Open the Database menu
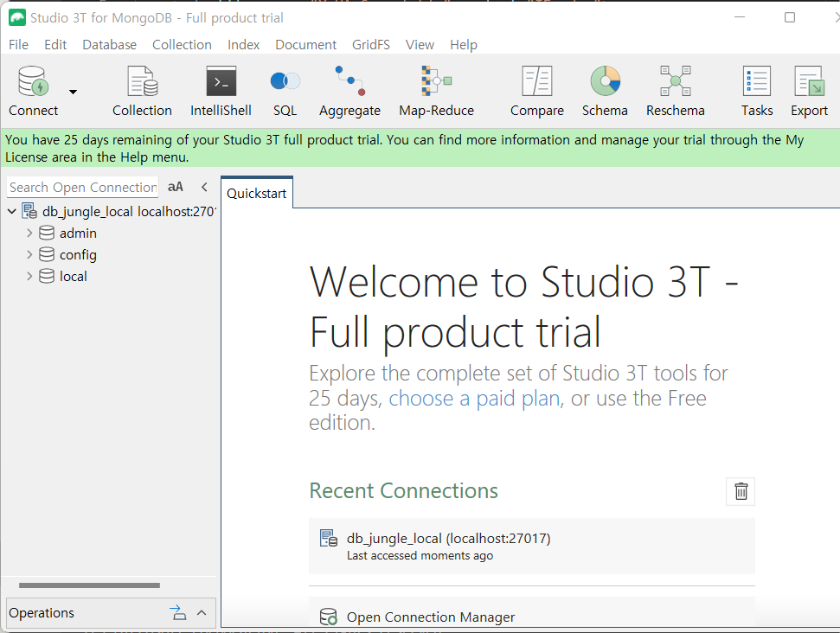 pos(109,44)
